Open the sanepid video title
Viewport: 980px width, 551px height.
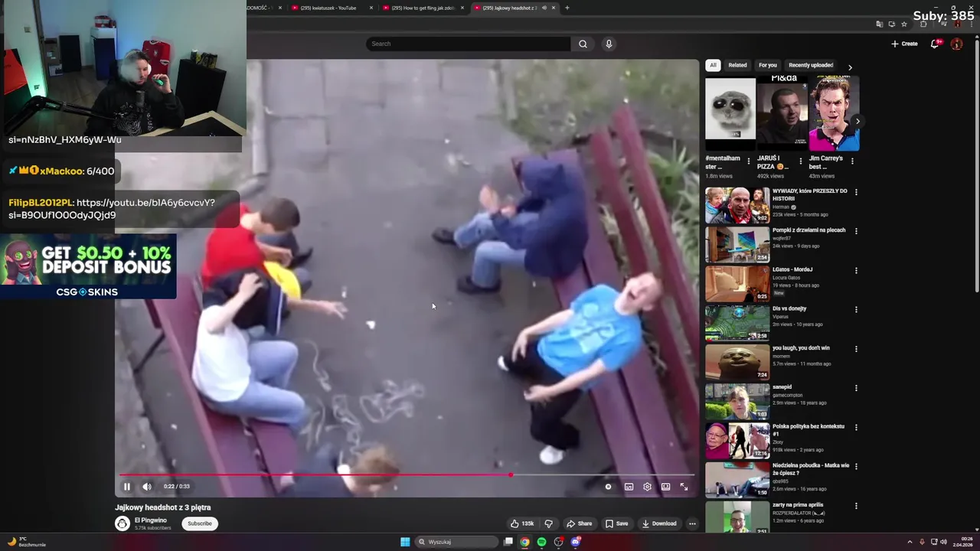(x=782, y=387)
